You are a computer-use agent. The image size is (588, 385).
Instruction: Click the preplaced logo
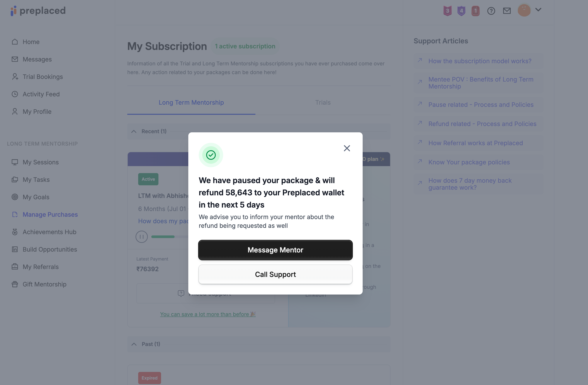click(38, 11)
